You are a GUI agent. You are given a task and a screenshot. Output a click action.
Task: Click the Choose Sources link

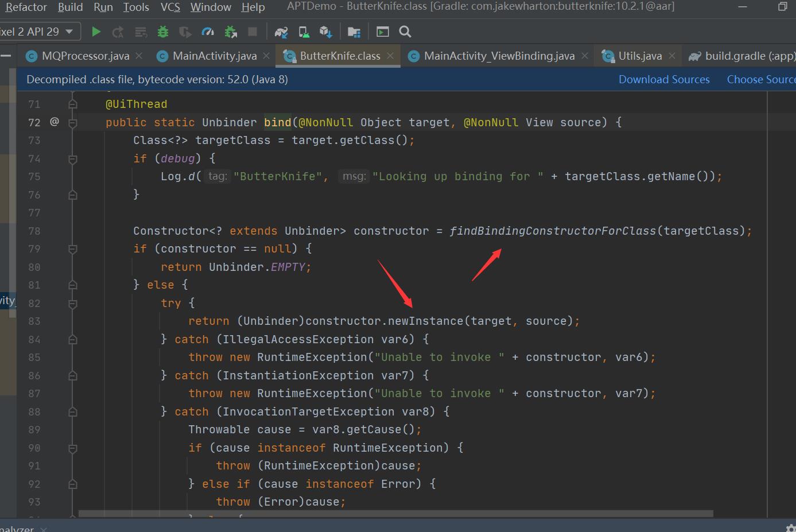pyautogui.click(x=761, y=79)
